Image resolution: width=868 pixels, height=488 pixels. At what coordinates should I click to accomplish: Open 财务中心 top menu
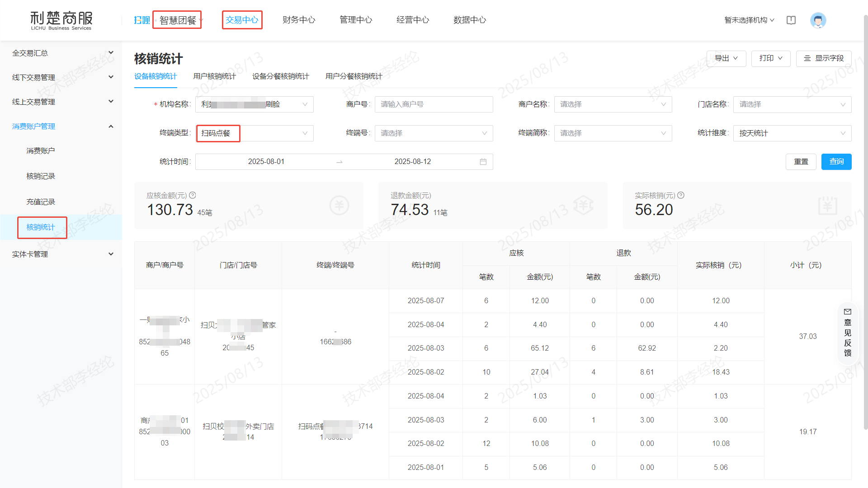click(299, 20)
